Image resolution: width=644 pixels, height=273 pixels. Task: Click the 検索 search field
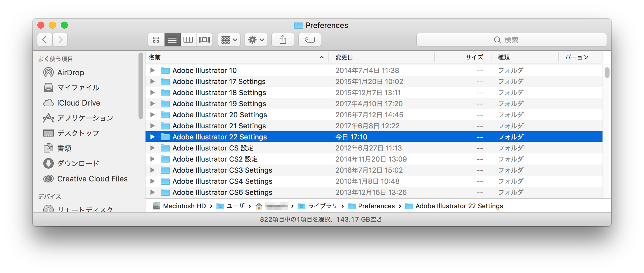(x=511, y=40)
